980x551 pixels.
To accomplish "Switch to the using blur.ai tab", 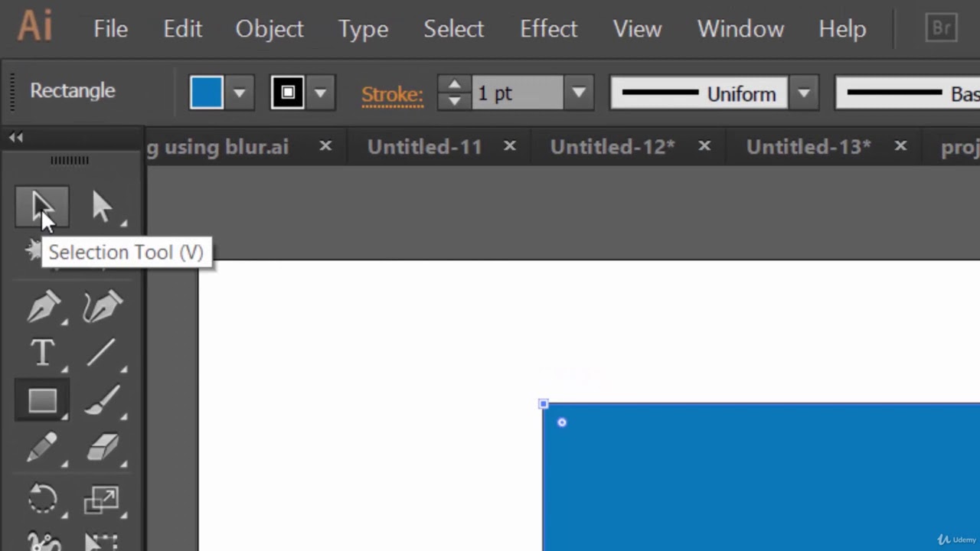I will pos(217,147).
